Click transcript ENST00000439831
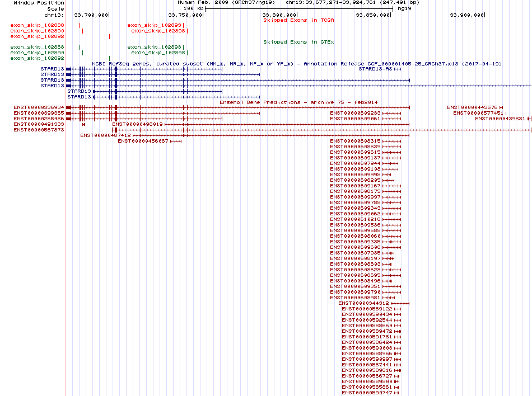The height and width of the screenshot is (396, 532). coord(500,119)
